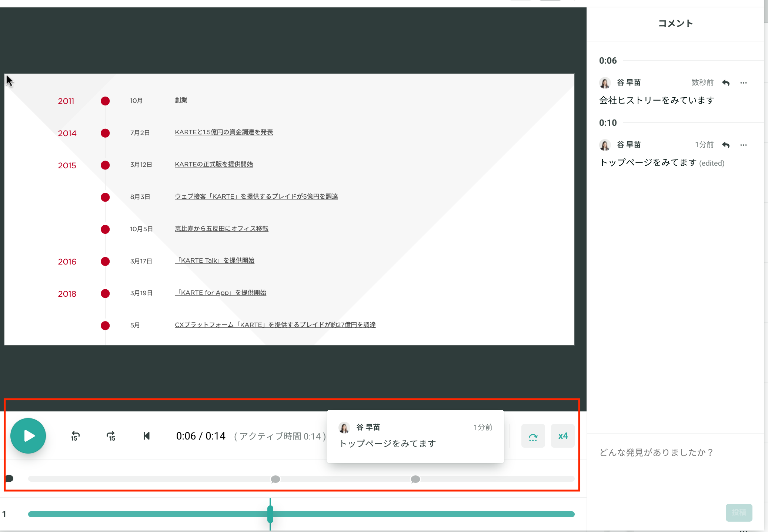Click the comment popup トップページをみてます
Viewport: 768px width, 532px height.
(x=415, y=437)
